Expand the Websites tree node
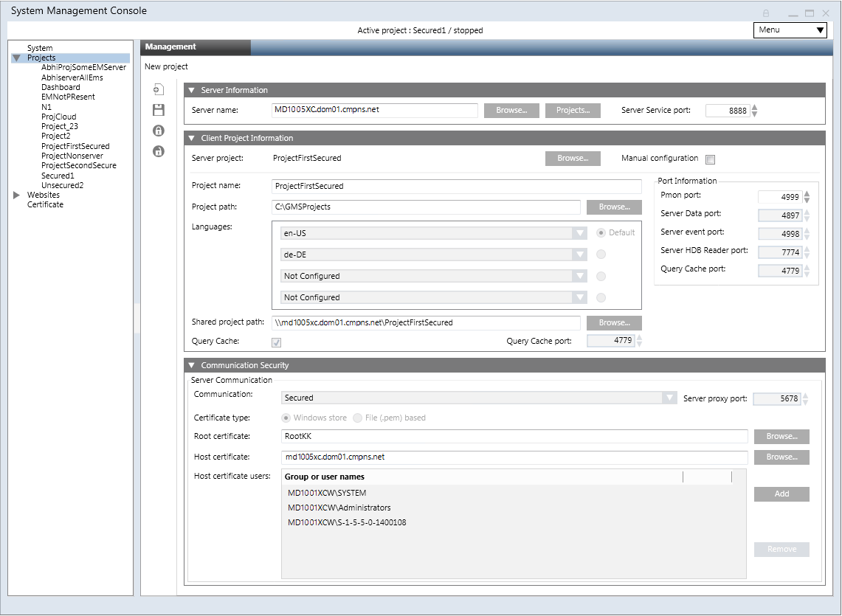Image resolution: width=842 pixels, height=616 pixels. 17,195
